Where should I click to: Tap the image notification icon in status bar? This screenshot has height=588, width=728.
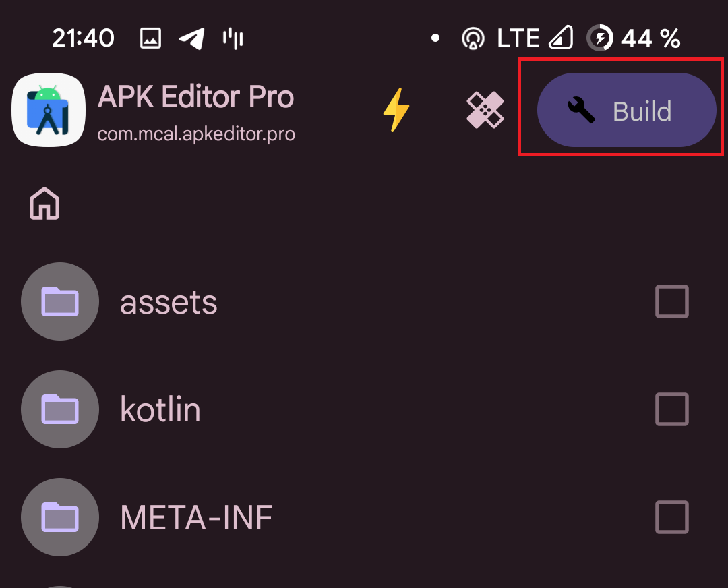coord(150,38)
